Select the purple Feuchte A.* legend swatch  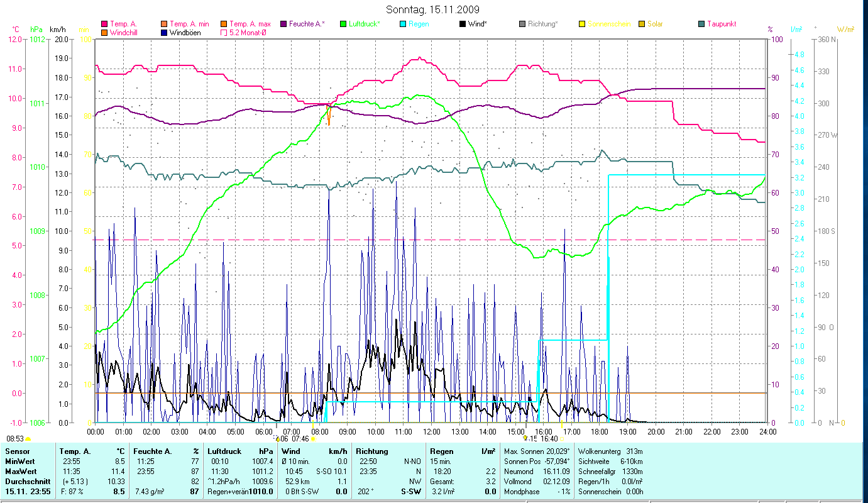(283, 24)
